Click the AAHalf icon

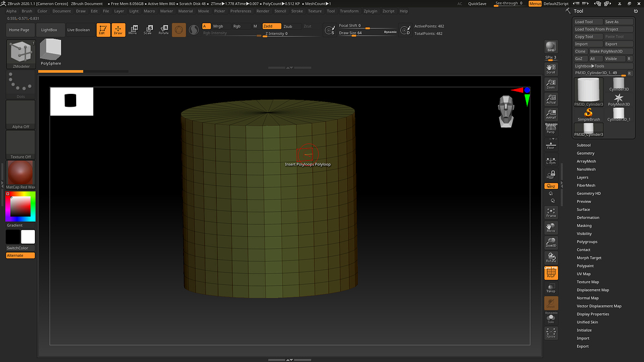point(551,114)
